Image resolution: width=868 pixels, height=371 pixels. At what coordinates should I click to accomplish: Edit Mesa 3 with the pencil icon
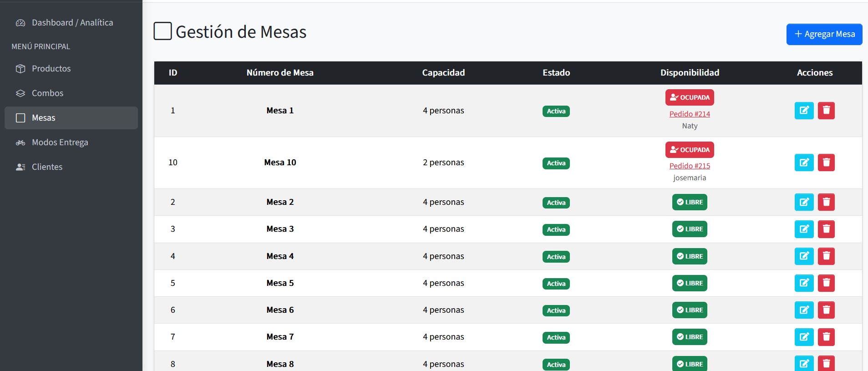[804, 229]
